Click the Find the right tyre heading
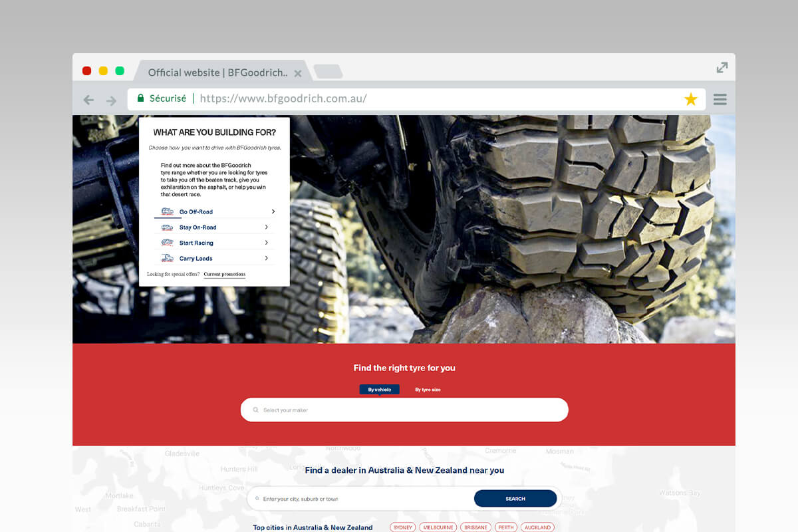 tap(404, 368)
